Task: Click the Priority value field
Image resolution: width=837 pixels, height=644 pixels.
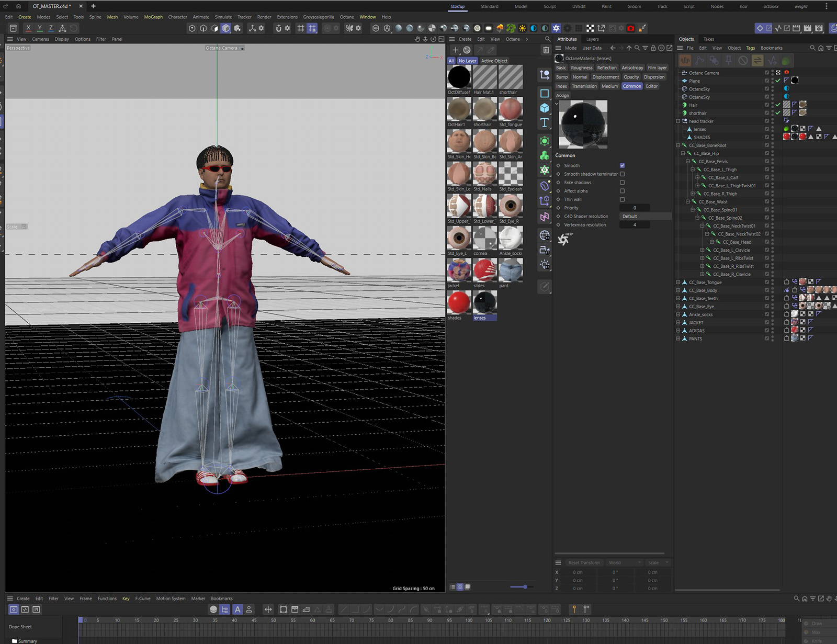Action: point(635,208)
